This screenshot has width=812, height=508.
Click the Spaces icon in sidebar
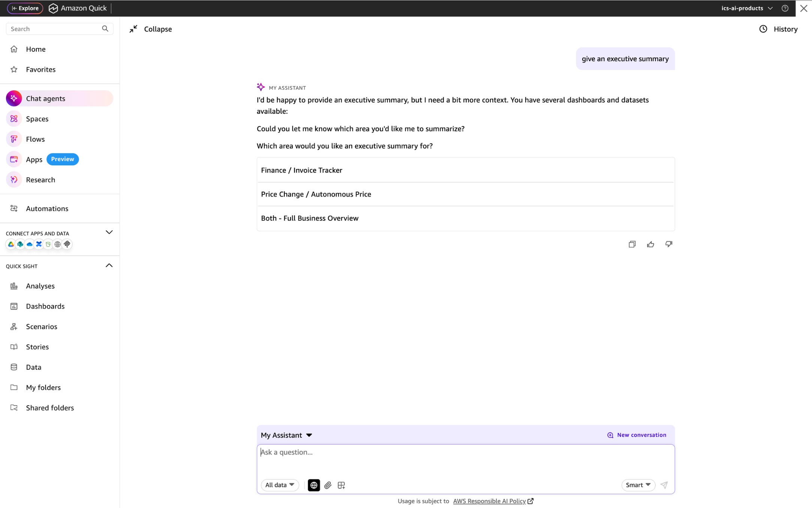[14, 119]
